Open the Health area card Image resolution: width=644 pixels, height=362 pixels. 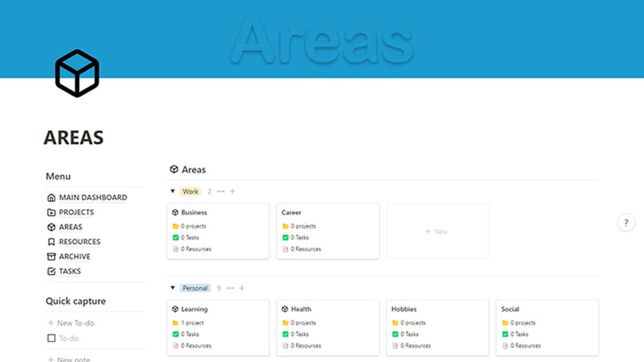[x=327, y=327]
